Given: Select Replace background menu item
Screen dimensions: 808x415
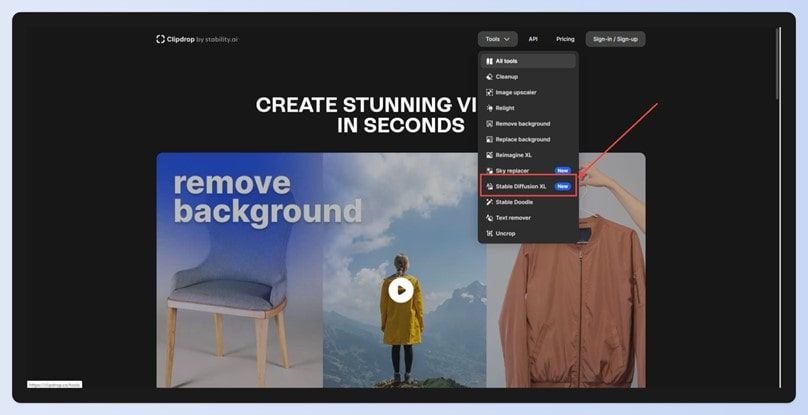Looking at the screenshot, I should (528, 139).
